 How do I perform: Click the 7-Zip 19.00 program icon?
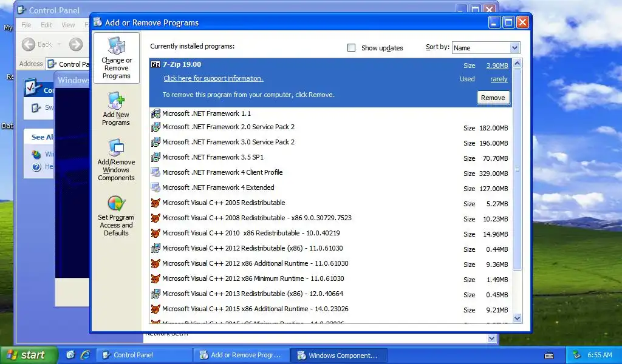coord(155,64)
